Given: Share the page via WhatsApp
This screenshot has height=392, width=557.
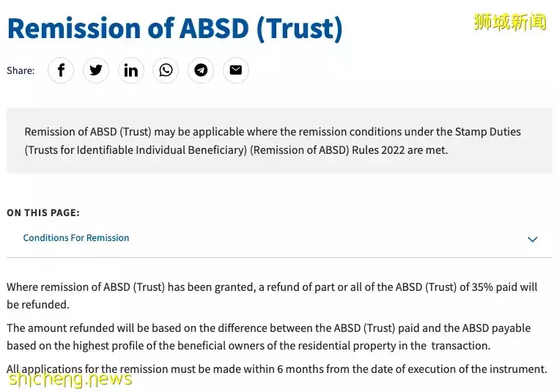Looking at the screenshot, I should tap(166, 70).
